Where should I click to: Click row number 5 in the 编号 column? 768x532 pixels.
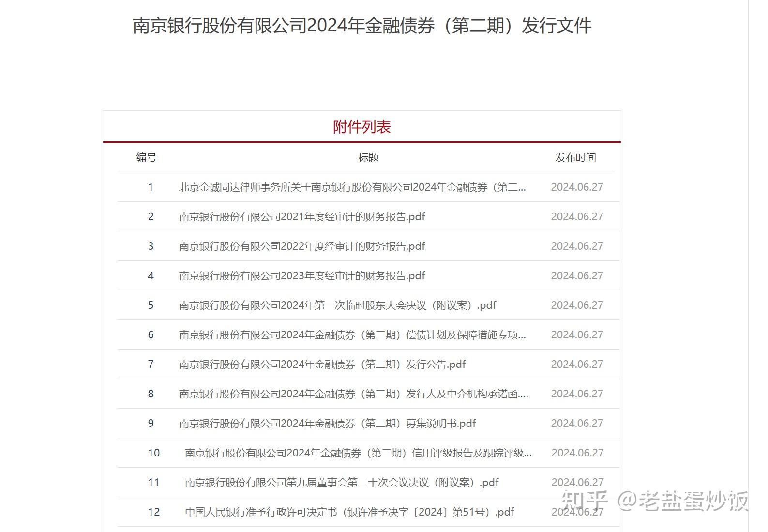tap(151, 305)
